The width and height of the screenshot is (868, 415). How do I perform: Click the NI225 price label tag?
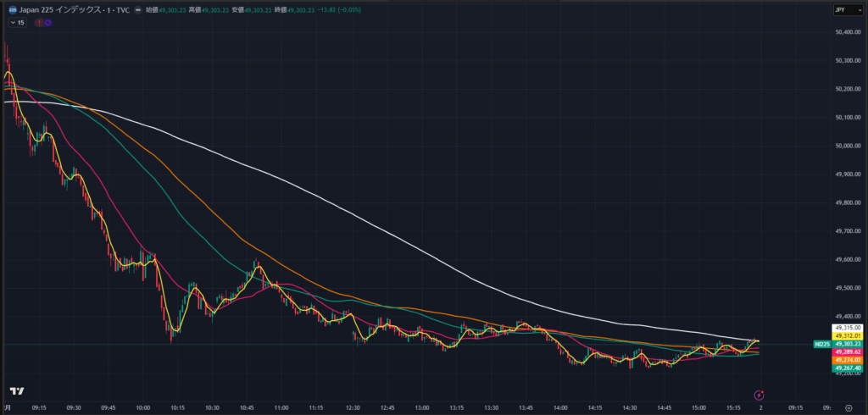(821, 344)
